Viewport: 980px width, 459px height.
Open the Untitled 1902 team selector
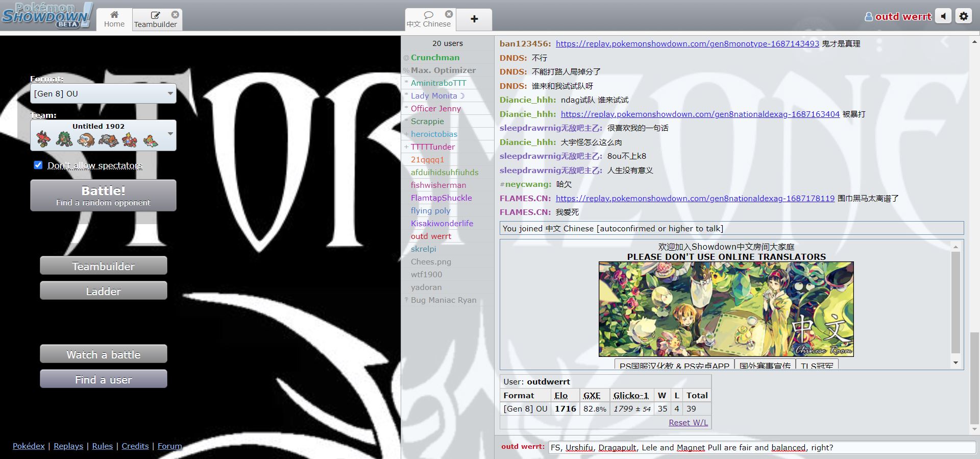pyautogui.click(x=103, y=135)
